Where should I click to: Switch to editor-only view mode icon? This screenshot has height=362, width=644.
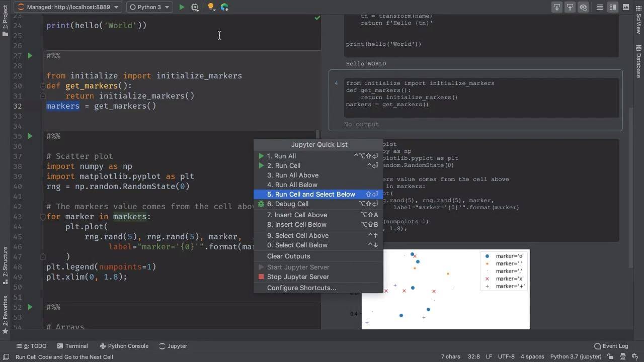click(x=600, y=7)
